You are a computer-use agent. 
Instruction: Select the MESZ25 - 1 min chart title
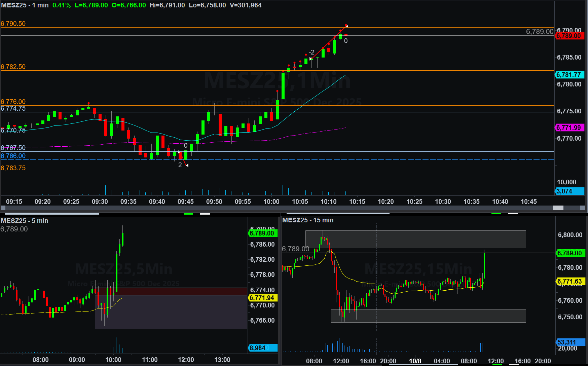(x=25, y=5)
